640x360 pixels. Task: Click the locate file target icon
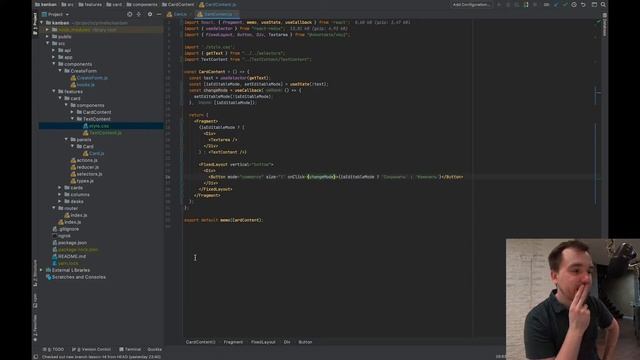pyautogui.click(x=129, y=14)
